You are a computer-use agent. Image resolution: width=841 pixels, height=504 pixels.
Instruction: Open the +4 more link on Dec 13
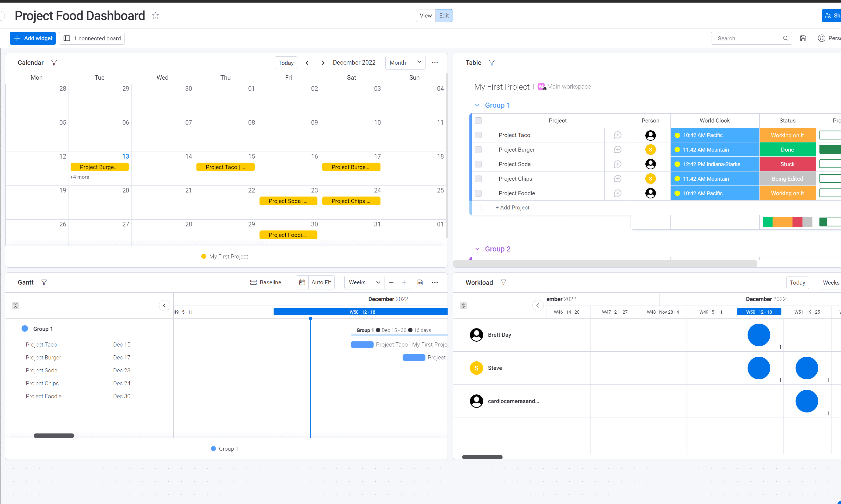click(x=79, y=177)
